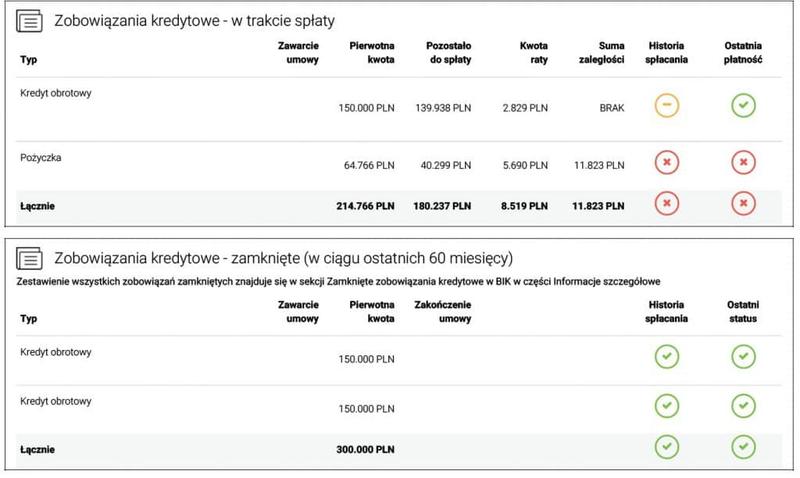This screenshot has height=478, width=800.
Task: Click red X last payment icon in active Łącznie row
Action: (741, 203)
